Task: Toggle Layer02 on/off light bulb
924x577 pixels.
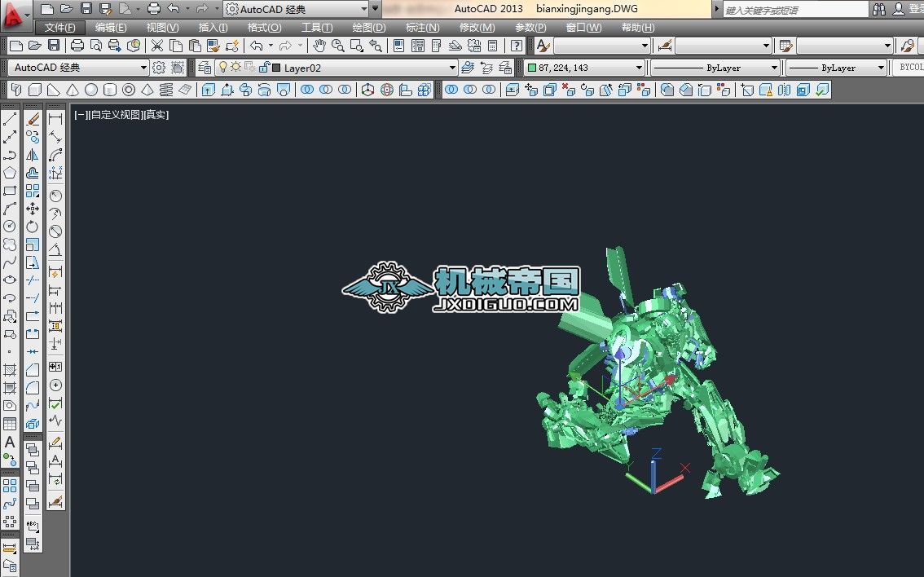Action: pos(222,67)
